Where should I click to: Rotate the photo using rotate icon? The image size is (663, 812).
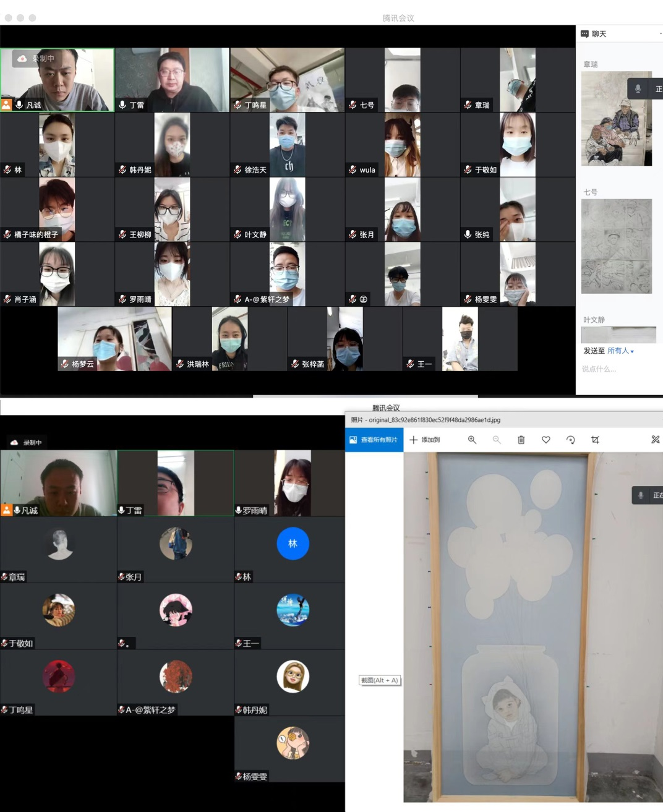(x=570, y=440)
